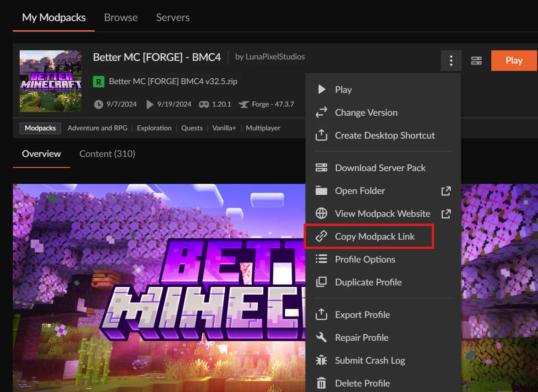538x392 pixels.
Task: Launch the modpack with orange Play button
Action: click(x=514, y=61)
